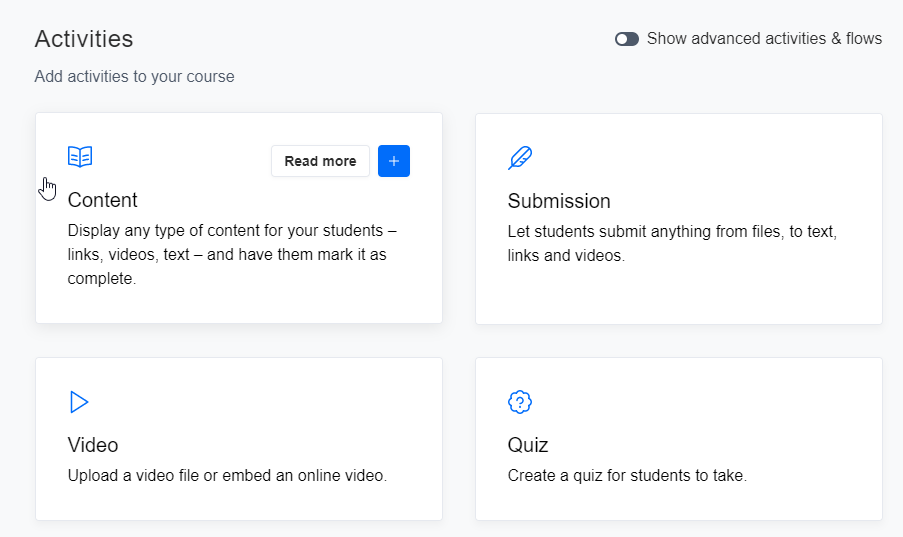The height and width of the screenshot is (537, 903).
Task: Select the Submission activity title
Action: (x=559, y=201)
